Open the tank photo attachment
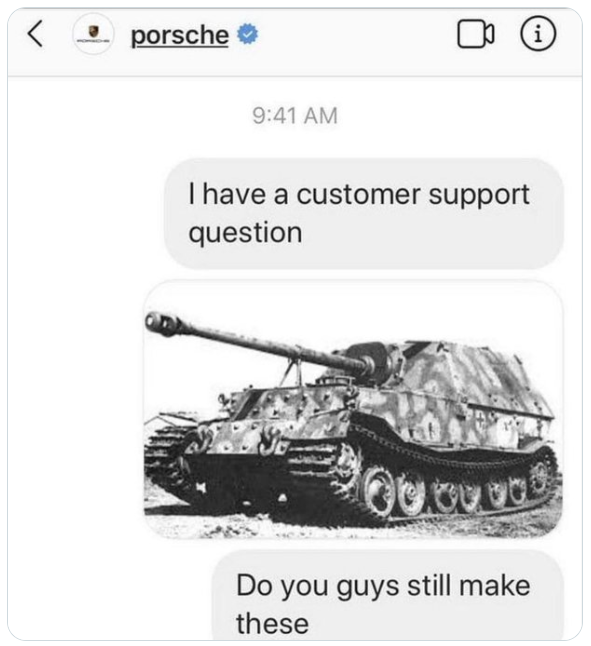This screenshot has width=591, height=646. click(x=353, y=410)
